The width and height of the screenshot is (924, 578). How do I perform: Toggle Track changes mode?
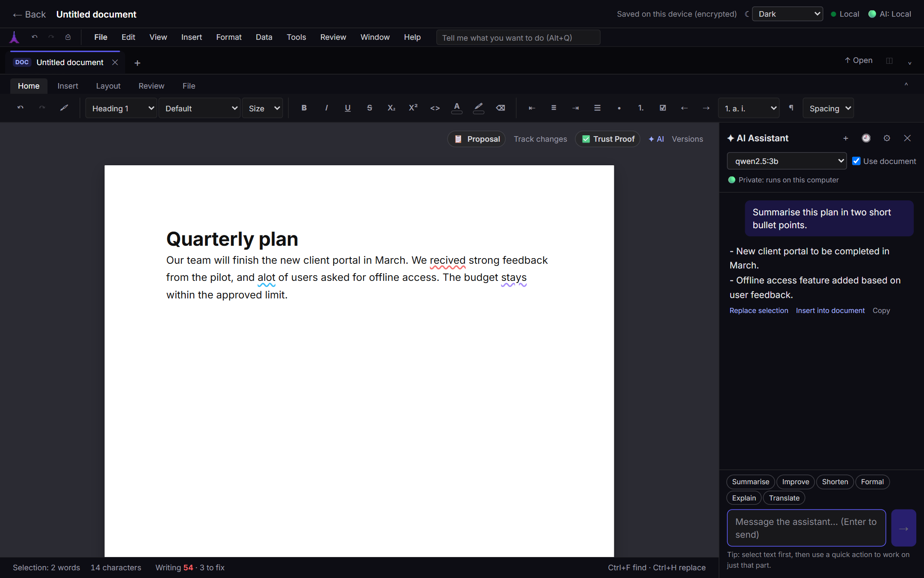(540, 139)
